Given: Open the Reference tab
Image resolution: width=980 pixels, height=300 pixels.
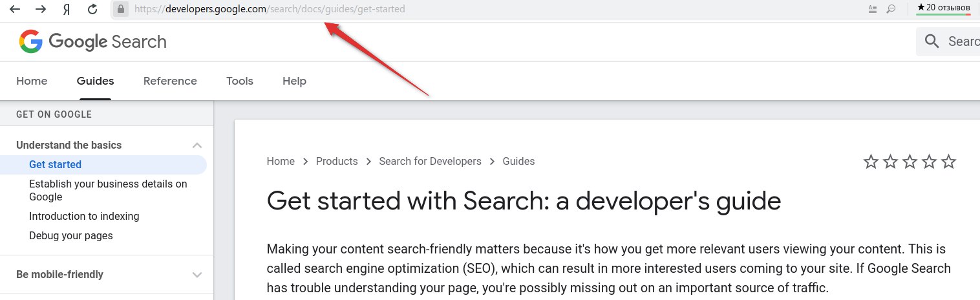Looking at the screenshot, I should [170, 81].
